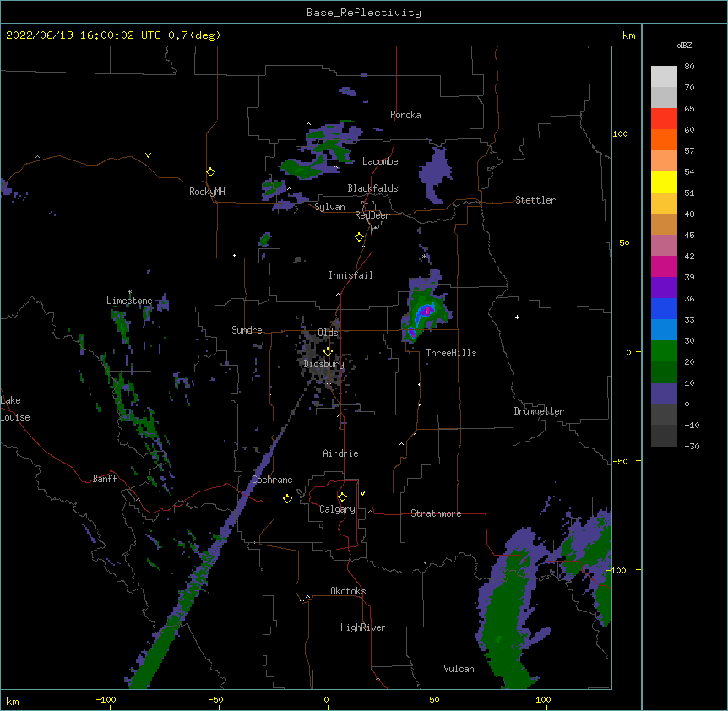Click the Base_Reflectivity title text

(x=364, y=13)
